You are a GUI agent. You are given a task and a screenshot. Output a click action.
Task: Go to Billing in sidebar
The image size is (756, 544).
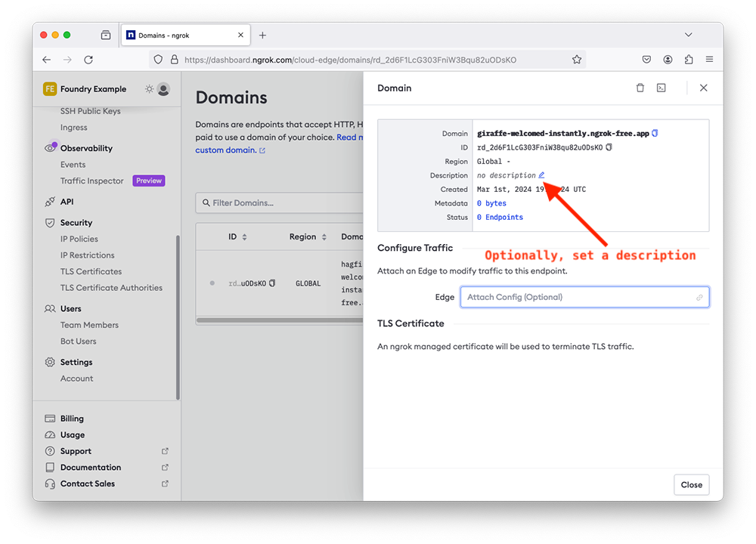tap(72, 419)
